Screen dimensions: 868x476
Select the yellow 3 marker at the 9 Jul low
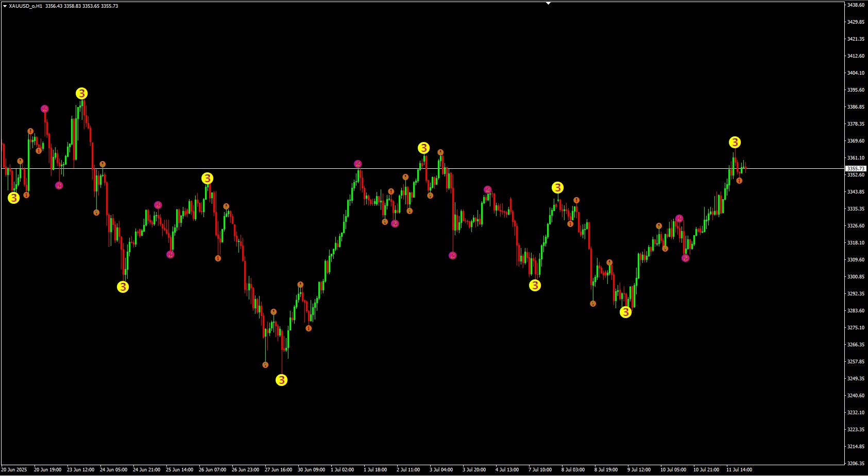(625, 312)
